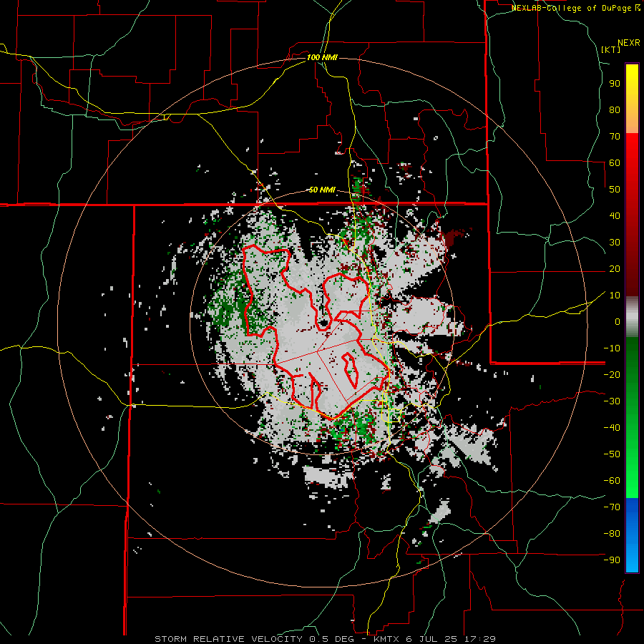Click the "NEXR" label above the scale

point(629,43)
